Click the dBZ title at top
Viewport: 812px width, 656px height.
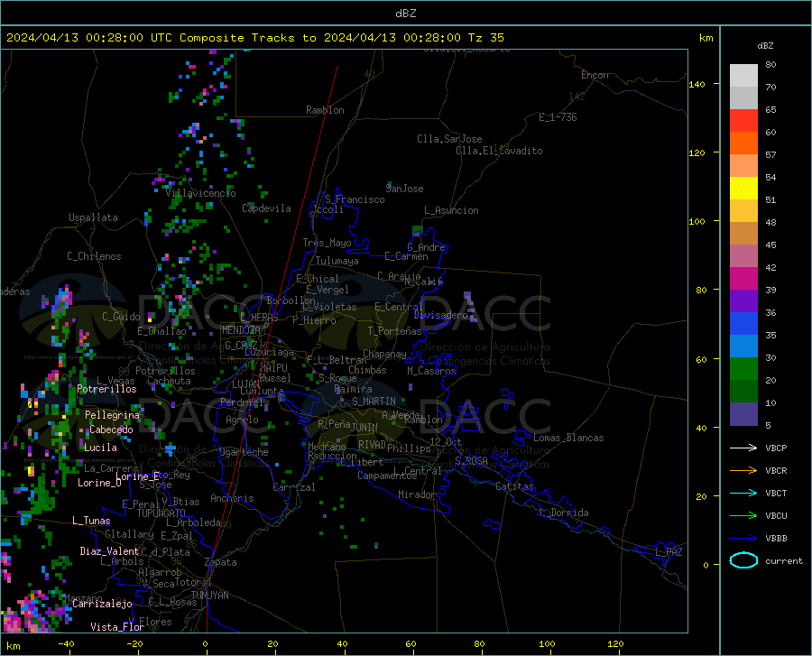point(405,14)
